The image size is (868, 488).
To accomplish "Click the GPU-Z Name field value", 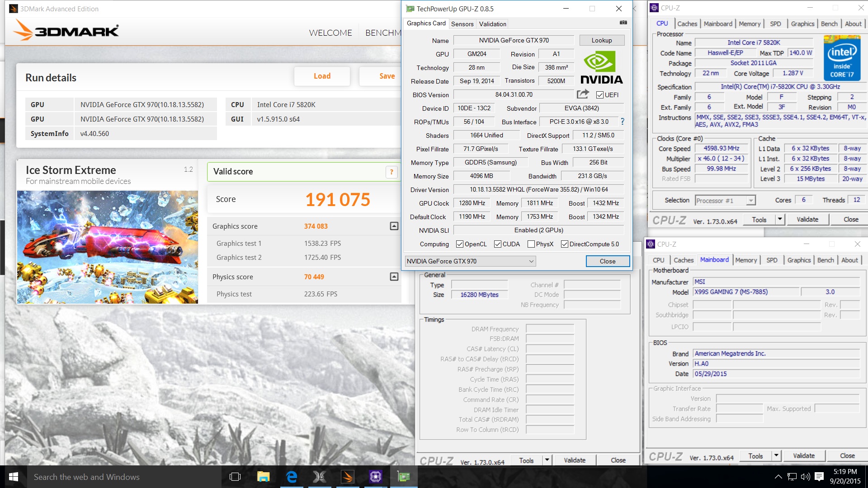I will point(514,40).
